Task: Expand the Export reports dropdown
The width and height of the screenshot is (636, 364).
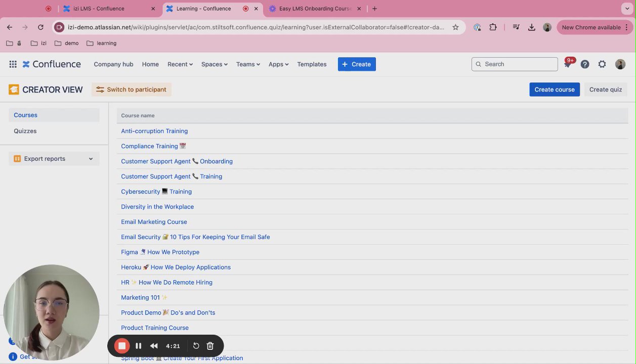Action: tap(54, 159)
